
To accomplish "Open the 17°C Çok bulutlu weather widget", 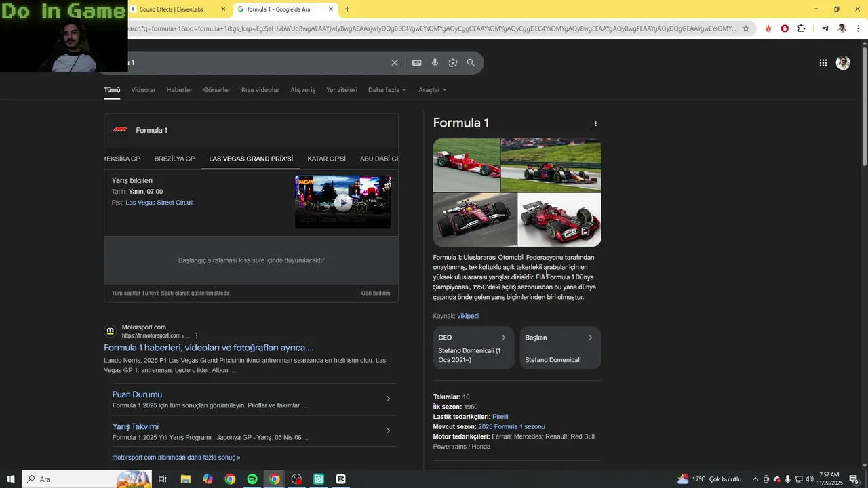I will [x=709, y=479].
